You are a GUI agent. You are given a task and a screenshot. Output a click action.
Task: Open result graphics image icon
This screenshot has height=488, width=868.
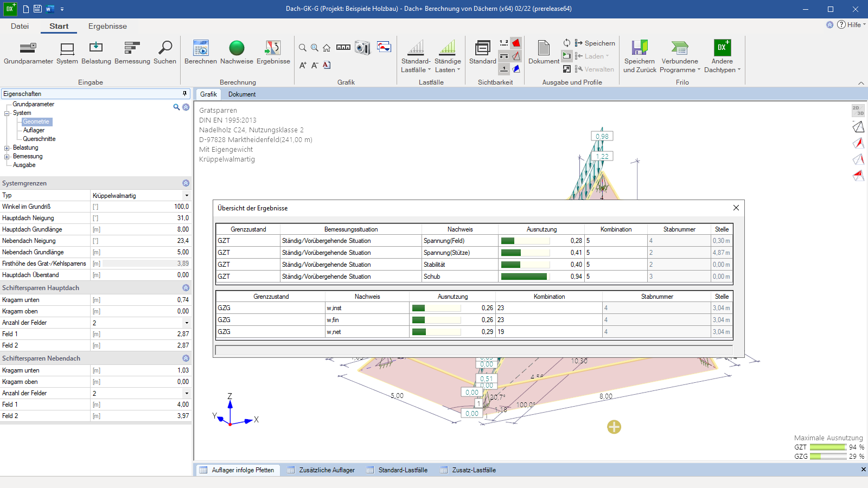(384, 47)
